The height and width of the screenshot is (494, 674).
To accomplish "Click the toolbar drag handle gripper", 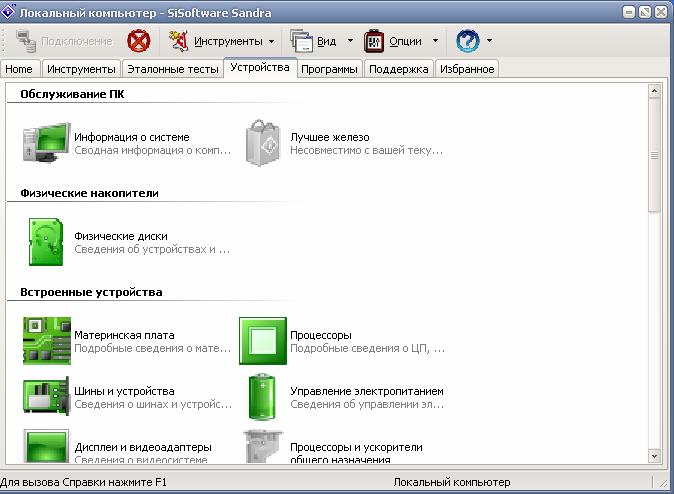I will [x=3, y=41].
